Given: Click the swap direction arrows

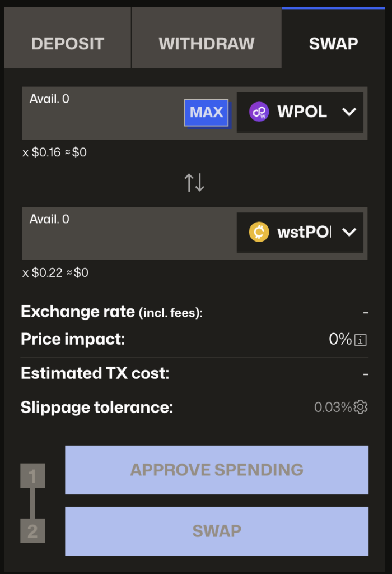Looking at the screenshot, I should click(195, 182).
